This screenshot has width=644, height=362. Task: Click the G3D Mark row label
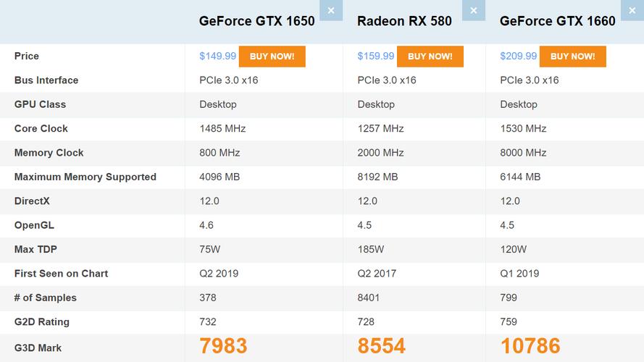pos(38,348)
